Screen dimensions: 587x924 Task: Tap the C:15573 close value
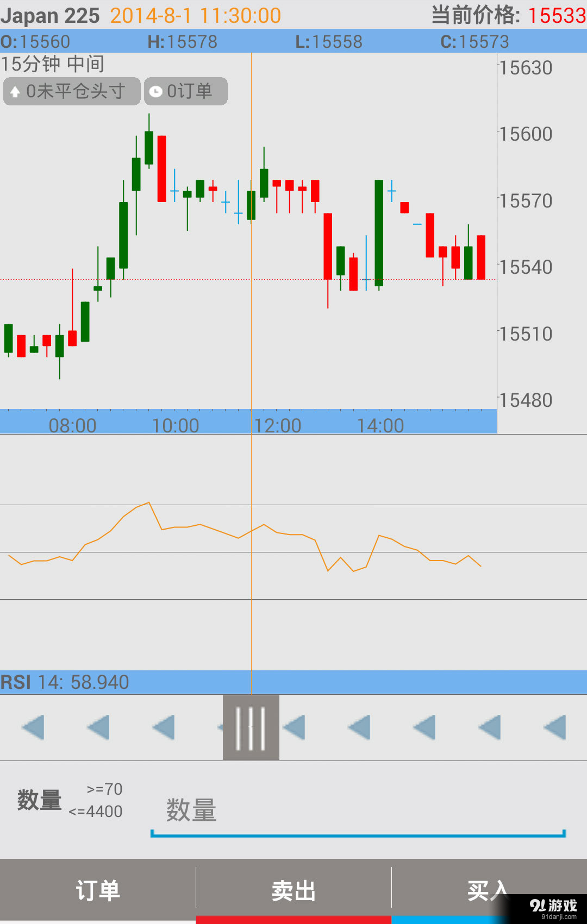pyautogui.click(x=475, y=42)
